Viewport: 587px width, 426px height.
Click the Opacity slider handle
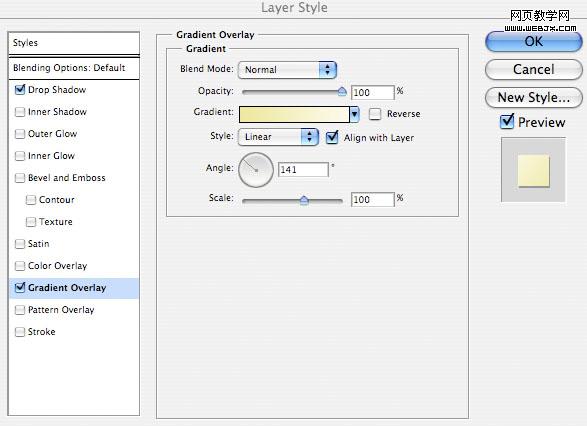click(342, 92)
